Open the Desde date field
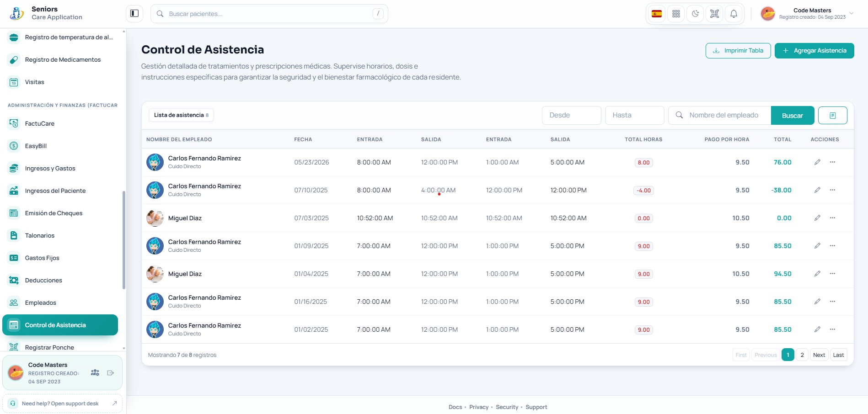The height and width of the screenshot is (414, 868). point(571,115)
